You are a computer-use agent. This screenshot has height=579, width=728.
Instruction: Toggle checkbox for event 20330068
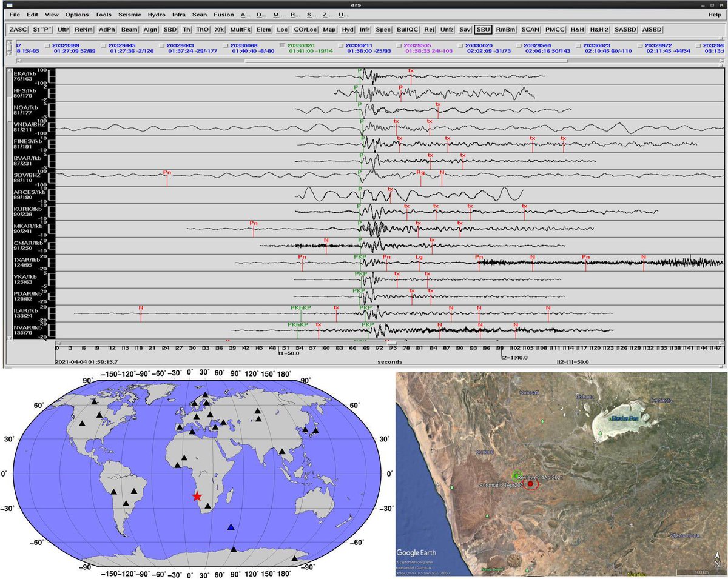click(x=224, y=45)
